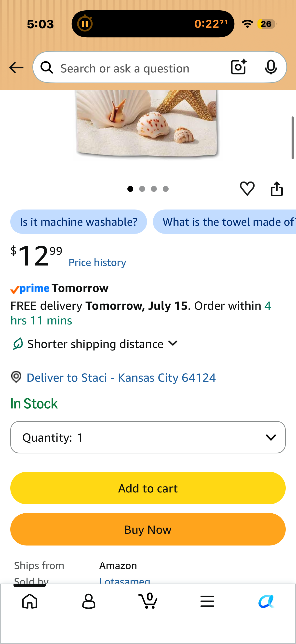Launch Alexa assistant icon
Image resolution: width=296 pixels, height=644 pixels.
(266, 601)
